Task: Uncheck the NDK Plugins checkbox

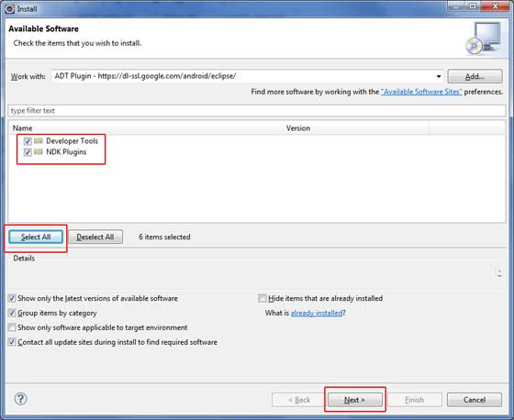Action: [x=28, y=152]
